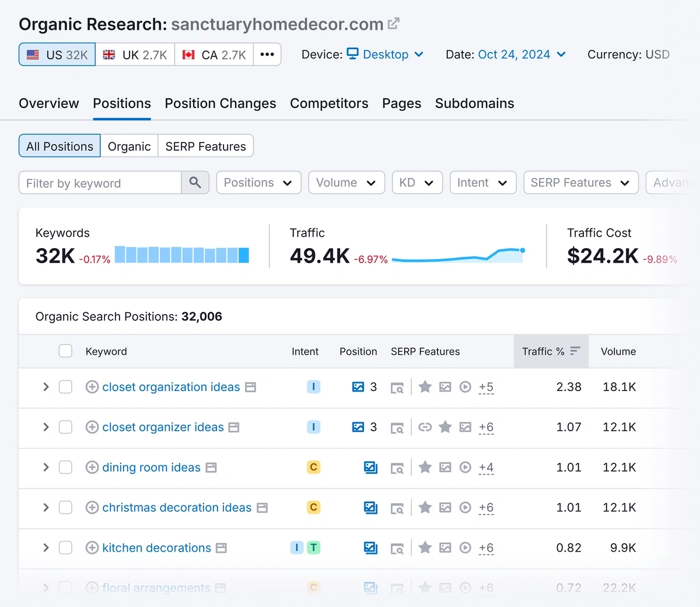
Task: Select the UK 2.7K database tab
Action: pyautogui.click(x=135, y=55)
